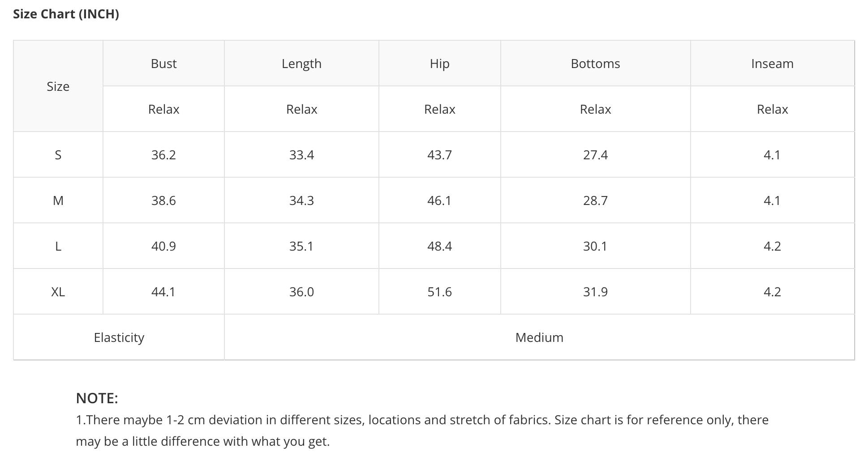Click the Size Chart (INCH) heading

coord(66,14)
